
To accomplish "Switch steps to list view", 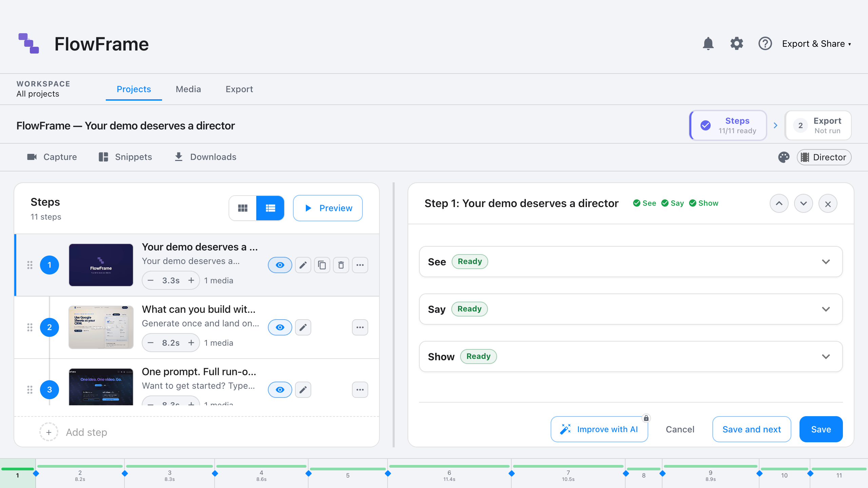I will [x=270, y=208].
